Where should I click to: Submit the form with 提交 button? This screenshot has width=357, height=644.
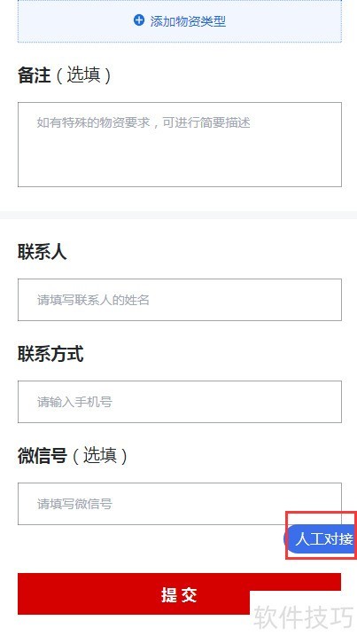tap(179, 594)
